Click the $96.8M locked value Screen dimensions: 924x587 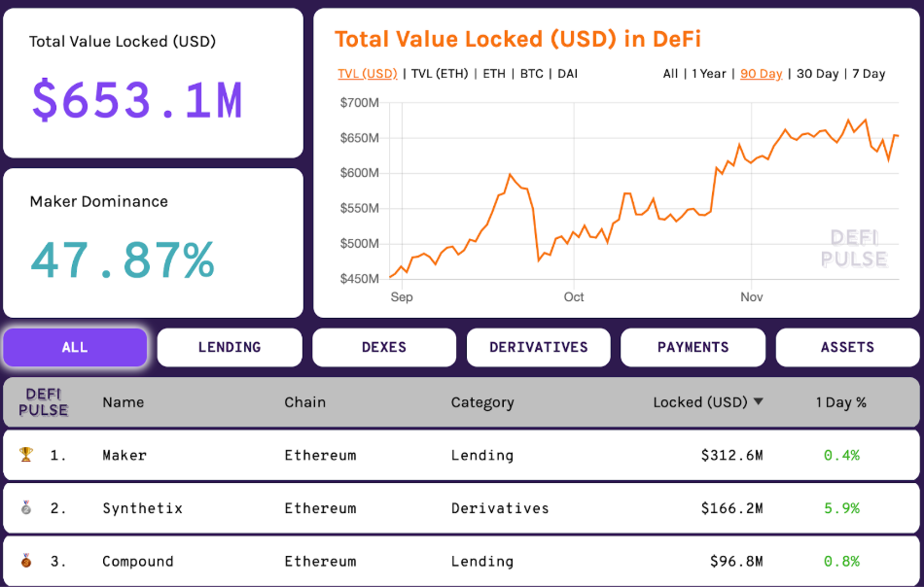pyautogui.click(x=736, y=561)
